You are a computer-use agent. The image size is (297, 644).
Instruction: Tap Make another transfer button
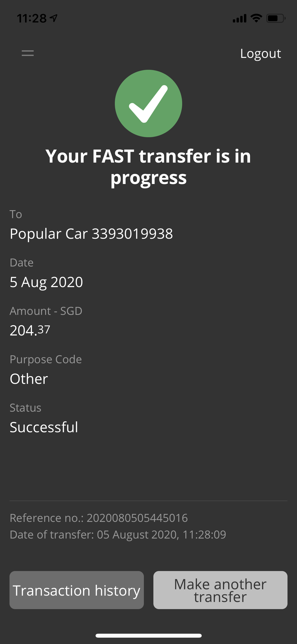coord(220,590)
